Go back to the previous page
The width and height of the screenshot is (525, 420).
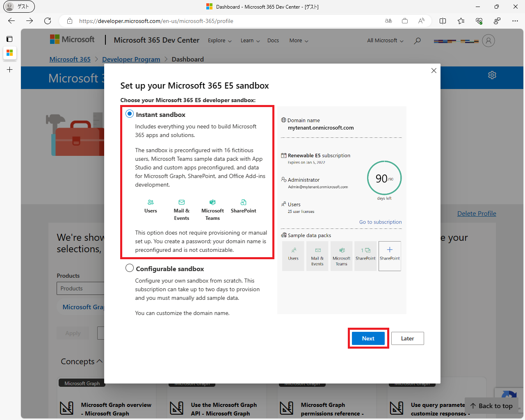point(11,21)
